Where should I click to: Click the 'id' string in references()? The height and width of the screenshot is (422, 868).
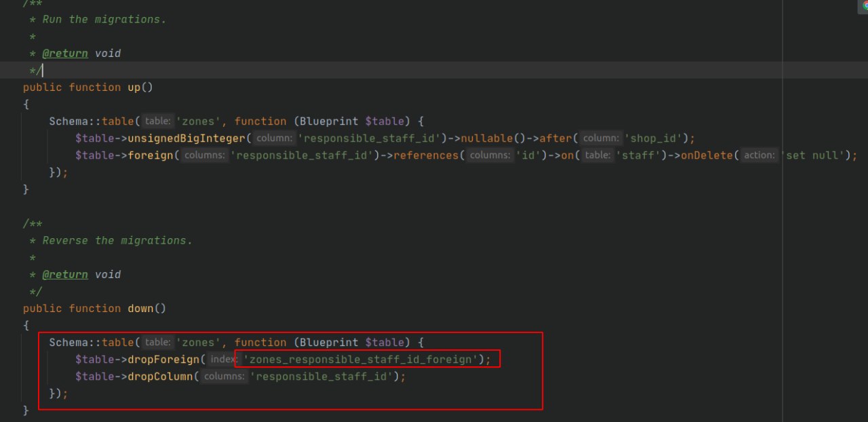[530, 155]
